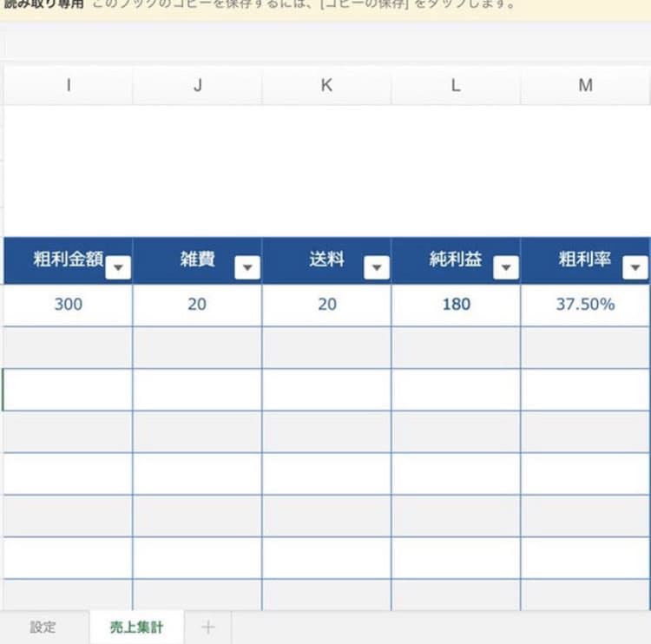Click the 送料 cell with value 20
The image size is (651, 644).
[x=326, y=306]
